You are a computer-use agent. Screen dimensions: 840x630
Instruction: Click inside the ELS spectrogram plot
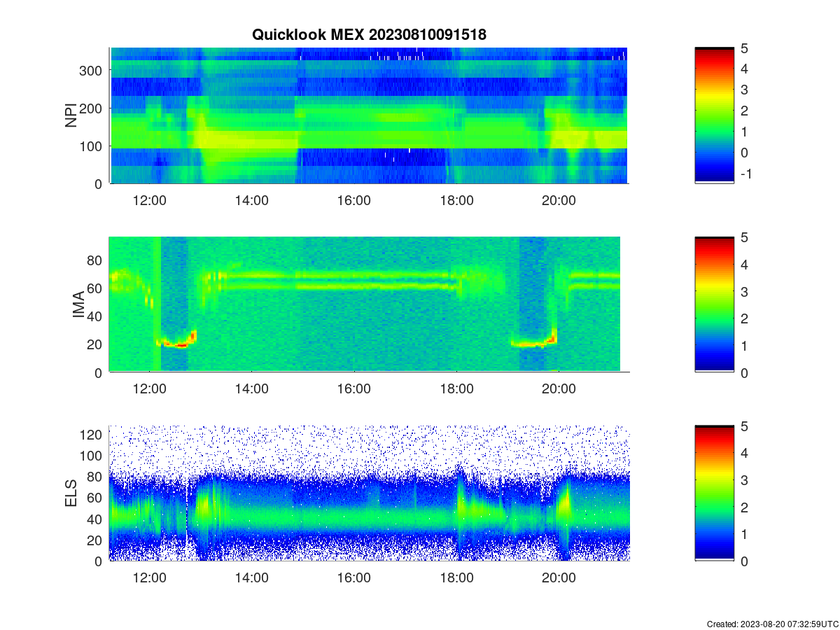click(369, 493)
